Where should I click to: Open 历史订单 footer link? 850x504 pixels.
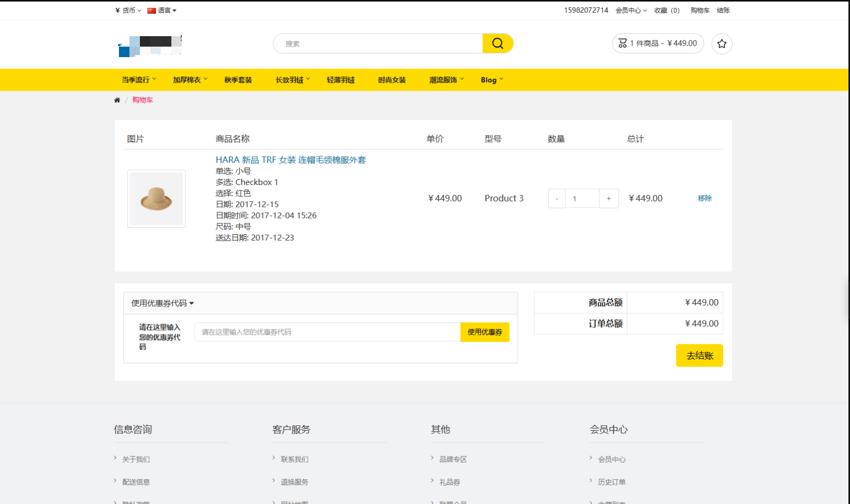pyautogui.click(x=612, y=482)
